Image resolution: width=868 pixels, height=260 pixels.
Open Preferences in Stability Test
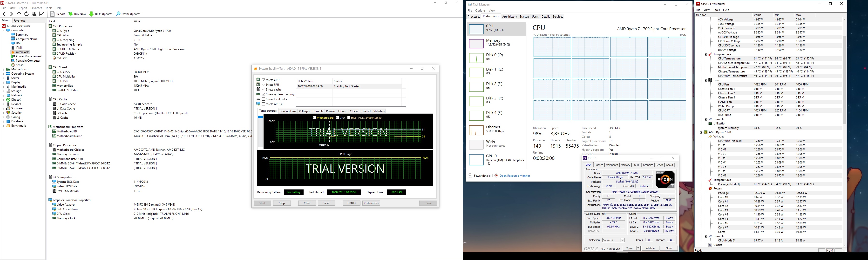pos(371,203)
